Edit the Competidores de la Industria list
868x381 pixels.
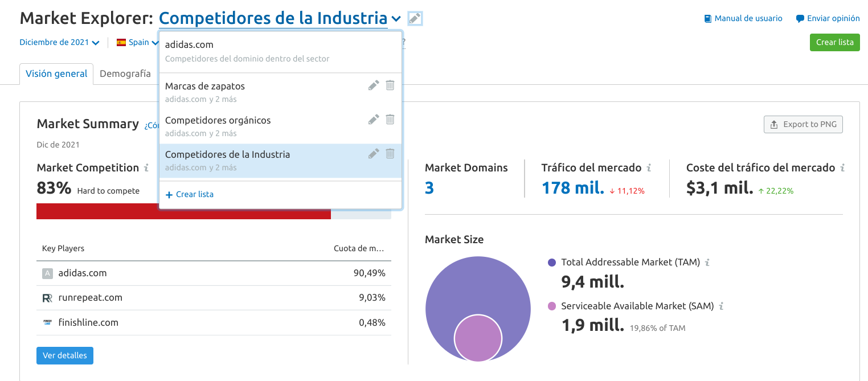[374, 154]
